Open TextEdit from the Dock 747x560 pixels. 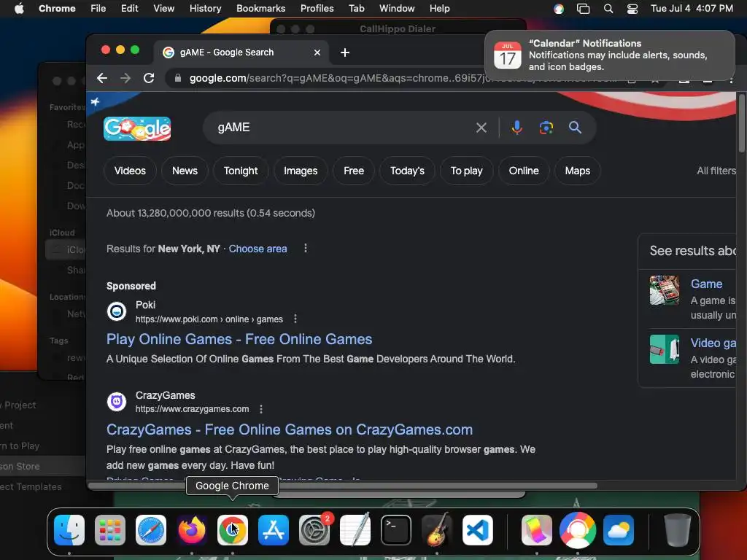[355, 530]
